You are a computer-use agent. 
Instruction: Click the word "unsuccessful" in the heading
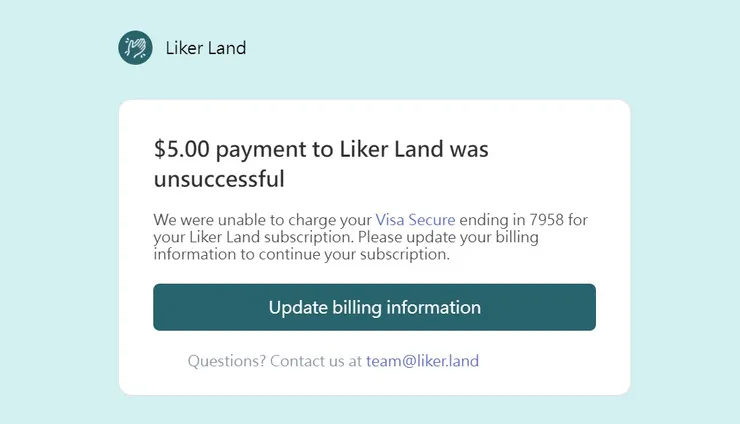pyautogui.click(x=219, y=180)
